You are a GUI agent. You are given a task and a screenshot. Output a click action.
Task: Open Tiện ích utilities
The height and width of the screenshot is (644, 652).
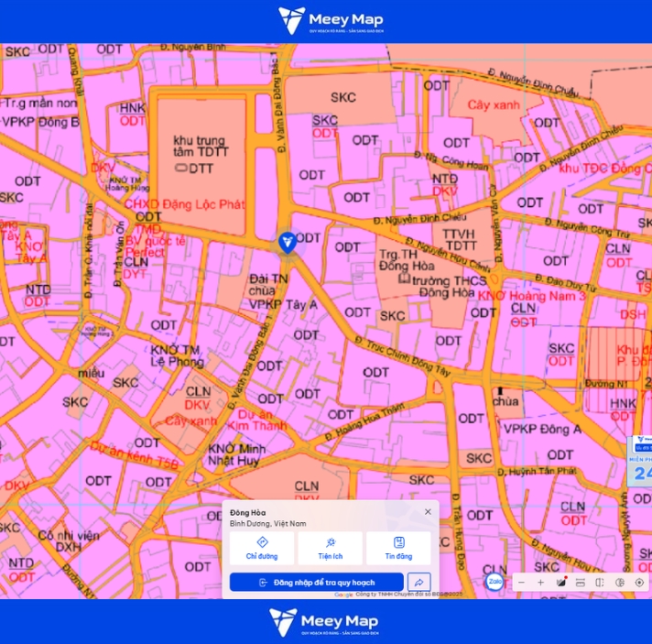[x=331, y=549]
